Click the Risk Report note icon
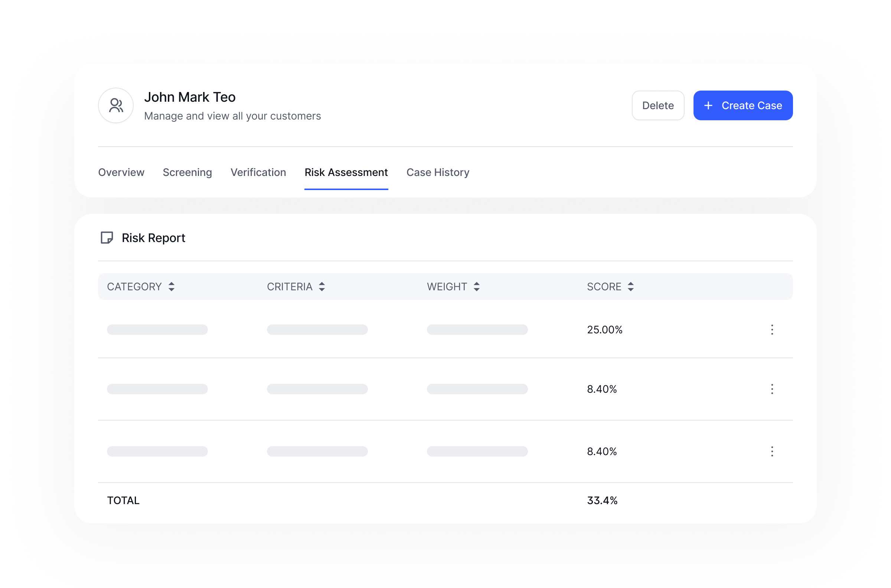 pyautogui.click(x=107, y=238)
